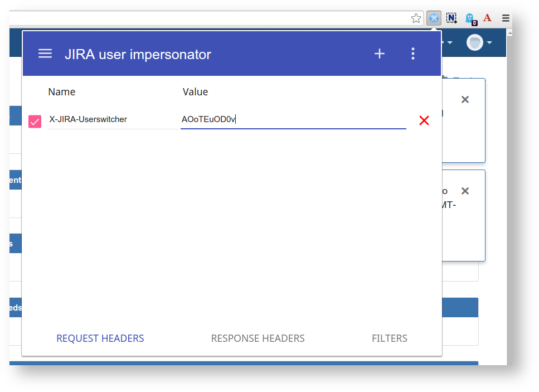
Task: Dismiss the top notification with its X
Action: (x=465, y=99)
